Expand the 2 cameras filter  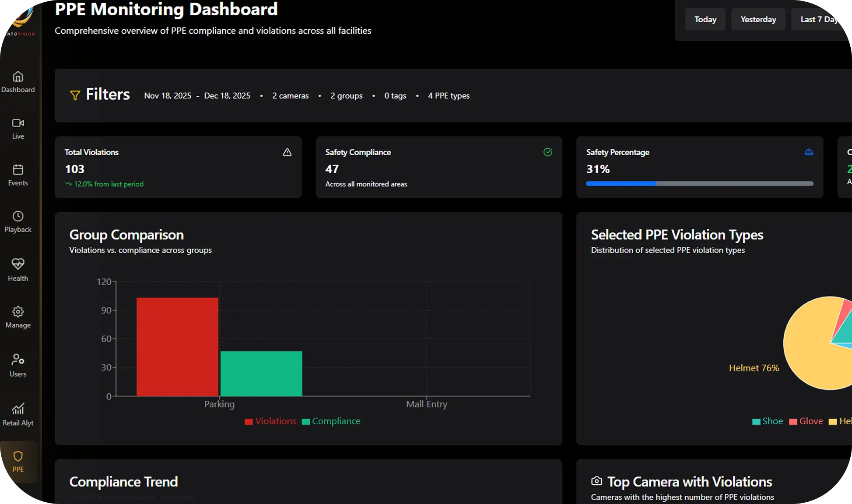[290, 95]
